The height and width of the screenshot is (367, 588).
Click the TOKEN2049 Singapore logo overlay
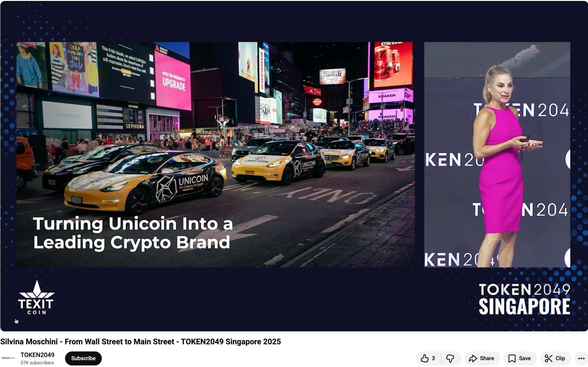pos(524,299)
